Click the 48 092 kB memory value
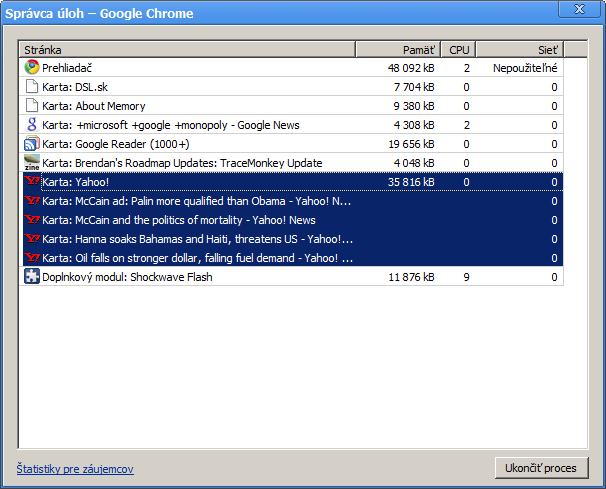Viewport: 606px width, 489px height. click(x=411, y=68)
